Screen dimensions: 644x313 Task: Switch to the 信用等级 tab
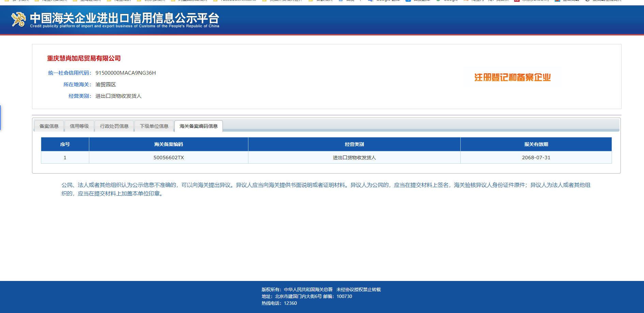(79, 126)
